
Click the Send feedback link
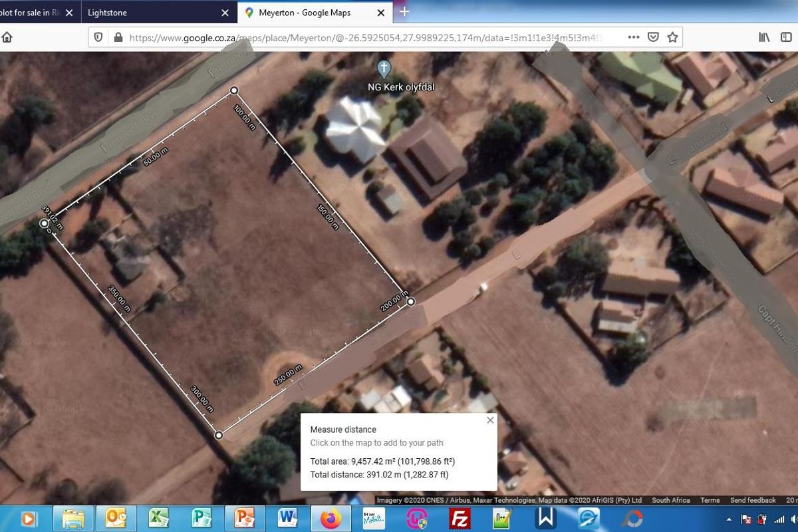coord(752,499)
